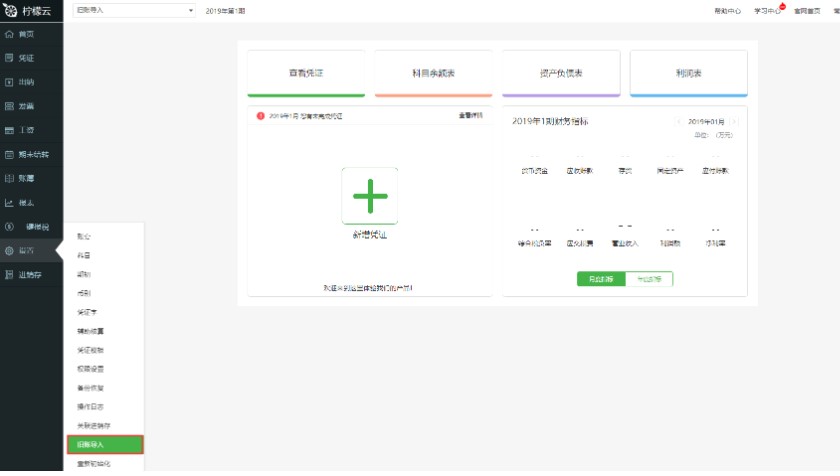Click the 应收账款 indicator label
Viewport: 840px width, 476px height.
tap(580, 171)
